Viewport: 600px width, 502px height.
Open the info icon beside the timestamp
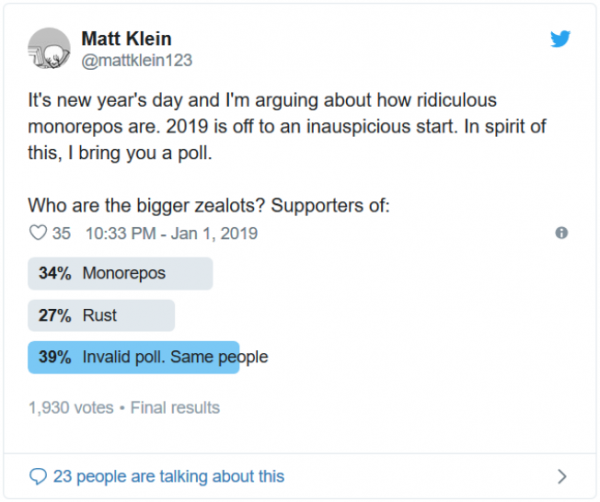(x=561, y=233)
